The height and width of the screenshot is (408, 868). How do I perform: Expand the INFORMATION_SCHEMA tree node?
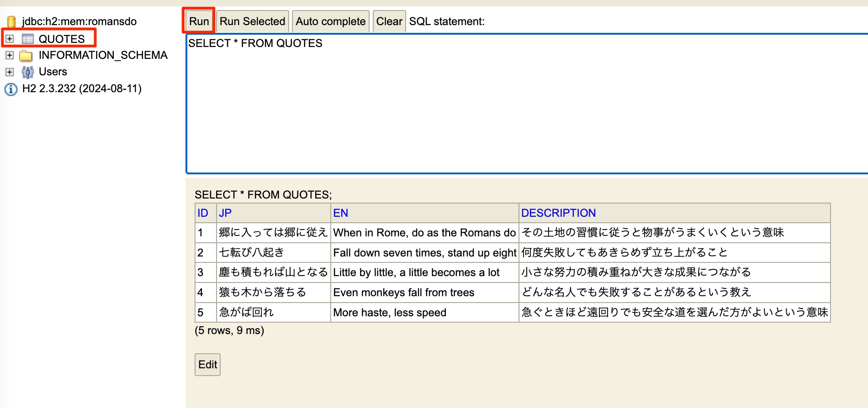click(x=10, y=56)
